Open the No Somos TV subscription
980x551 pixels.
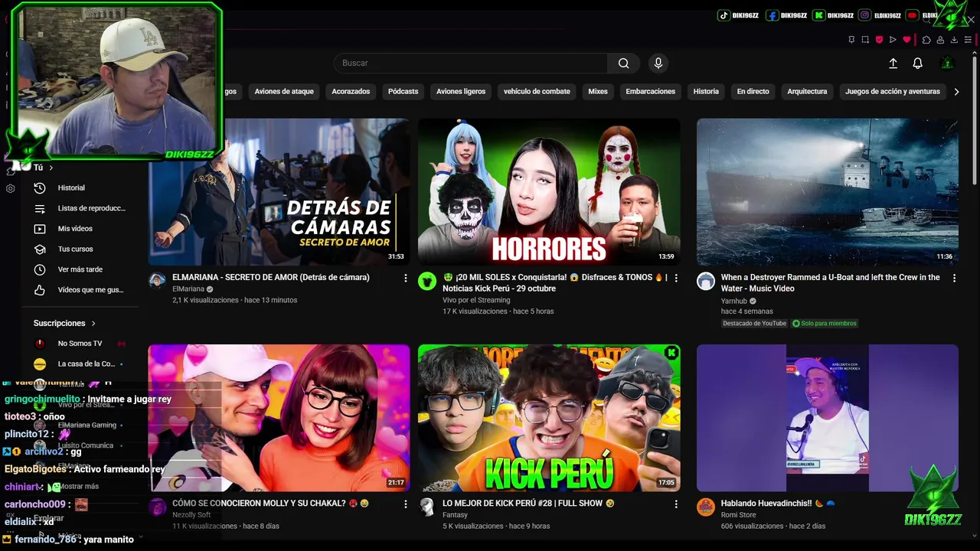click(80, 344)
